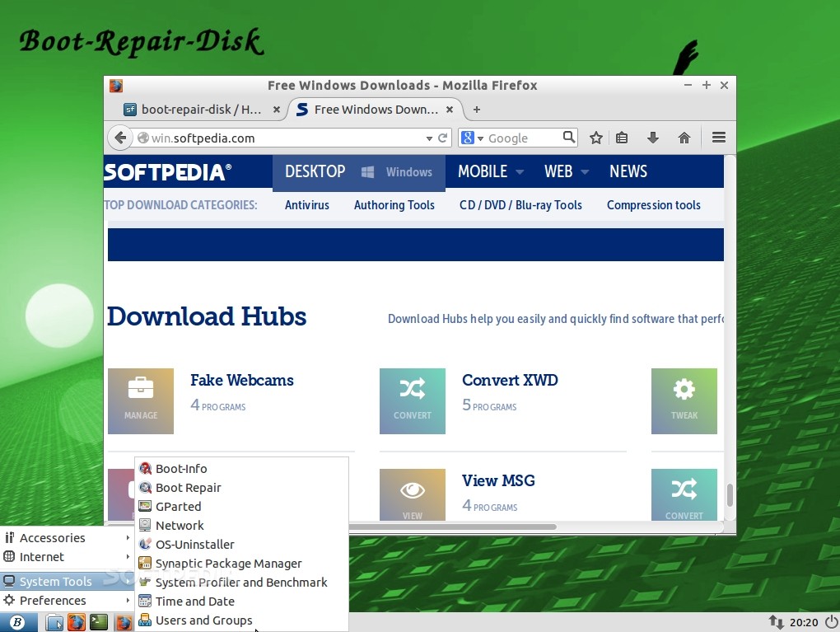Close the boot-repair-disk tab
This screenshot has width=840, height=632.
click(x=277, y=110)
